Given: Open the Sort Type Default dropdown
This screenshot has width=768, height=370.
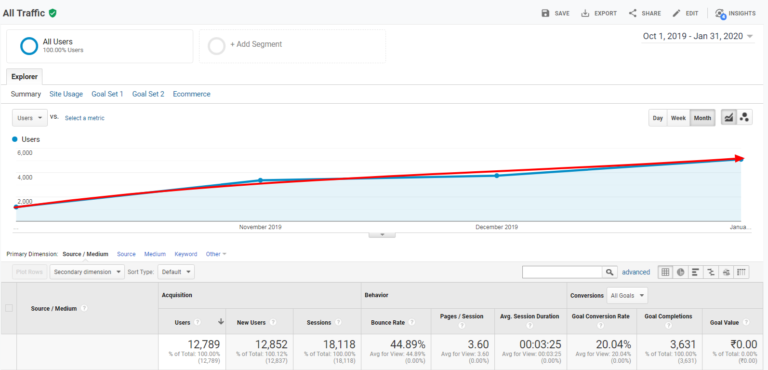Looking at the screenshot, I should click(x=176, y=272).
